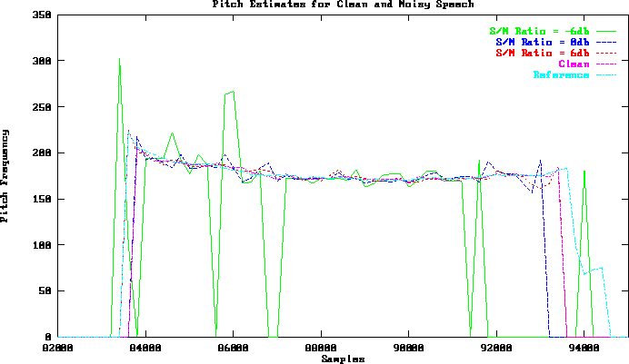629x364 pixels.
Task: Click the "Pitch Frequency" y-axis label
Action: tap(5, 175)
